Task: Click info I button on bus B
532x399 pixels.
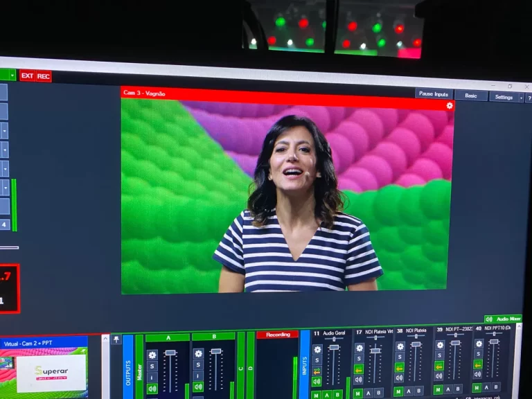Action: pyautogui.click(x=198, y=376)
